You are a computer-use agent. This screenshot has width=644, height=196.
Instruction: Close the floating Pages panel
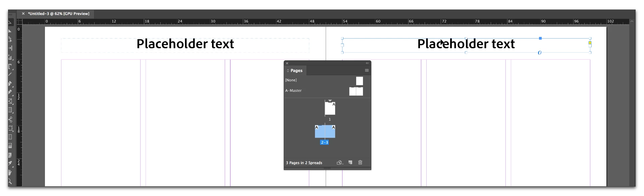287,63
